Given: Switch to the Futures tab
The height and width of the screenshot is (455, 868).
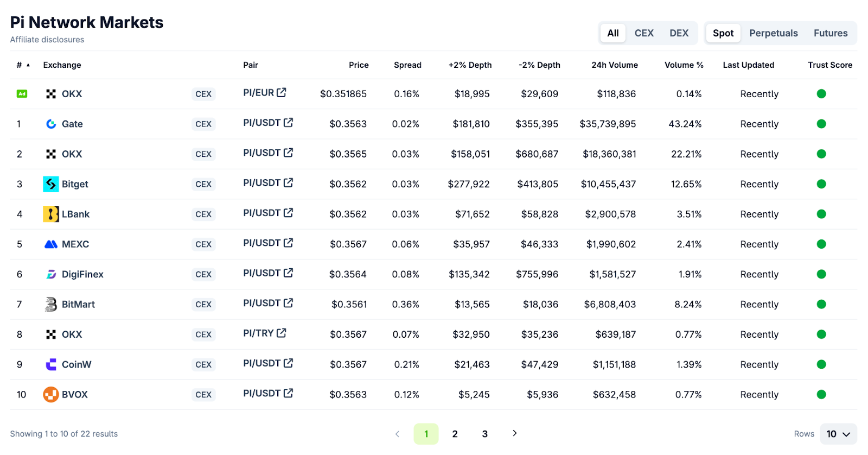Looking at the screenshot, I should [x=830, y=33].
